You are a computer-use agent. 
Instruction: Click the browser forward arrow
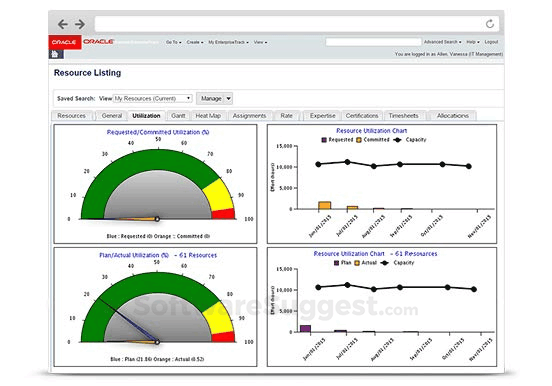[80, 24]
